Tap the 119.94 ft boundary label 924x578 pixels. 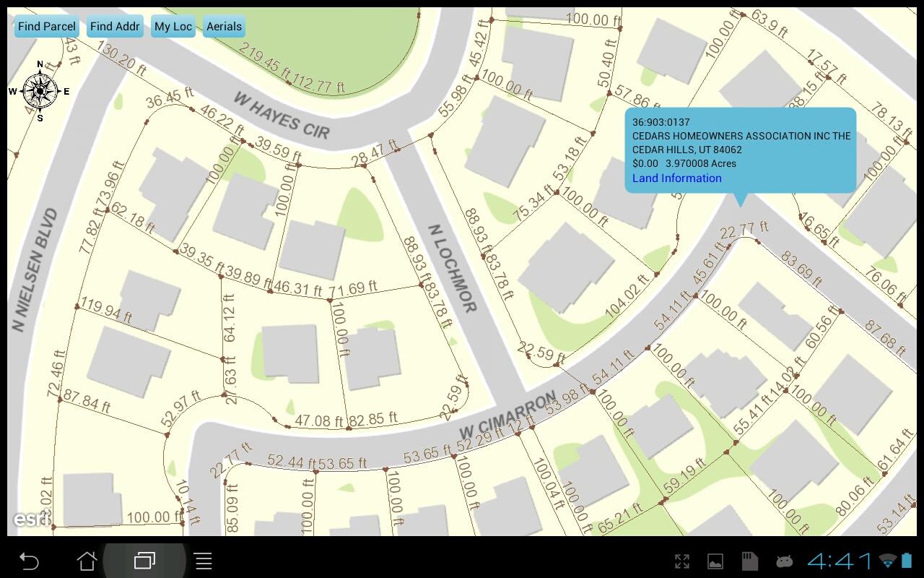[x=106, y=311]
